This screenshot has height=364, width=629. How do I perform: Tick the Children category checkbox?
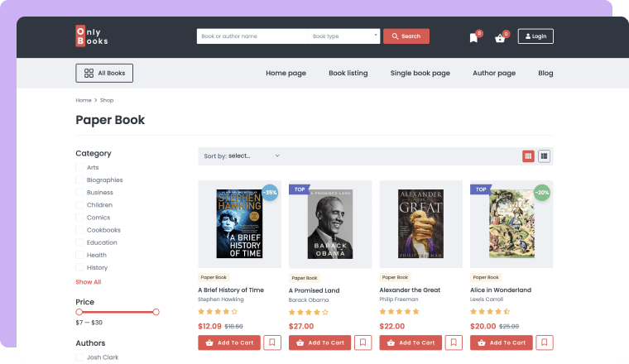click(79, 205)
